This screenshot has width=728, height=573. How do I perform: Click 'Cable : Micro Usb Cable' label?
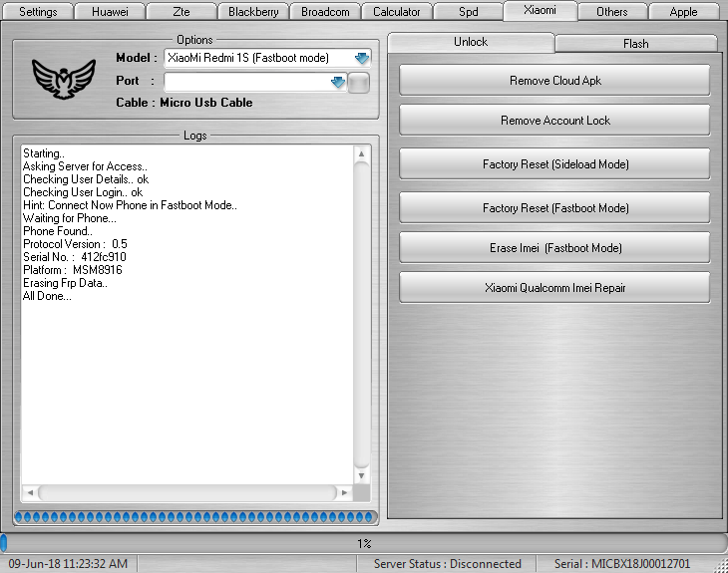pos(184,103)
